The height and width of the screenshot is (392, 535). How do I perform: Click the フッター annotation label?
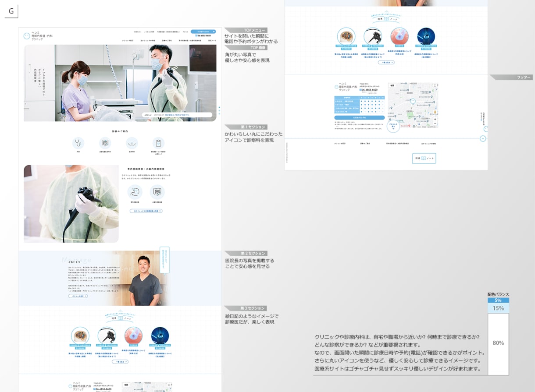coord(511,78)
